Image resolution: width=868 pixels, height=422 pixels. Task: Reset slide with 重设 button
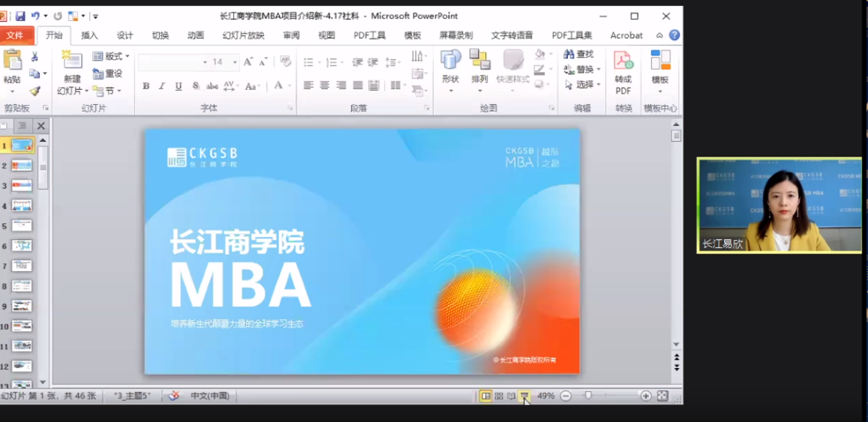107,73
